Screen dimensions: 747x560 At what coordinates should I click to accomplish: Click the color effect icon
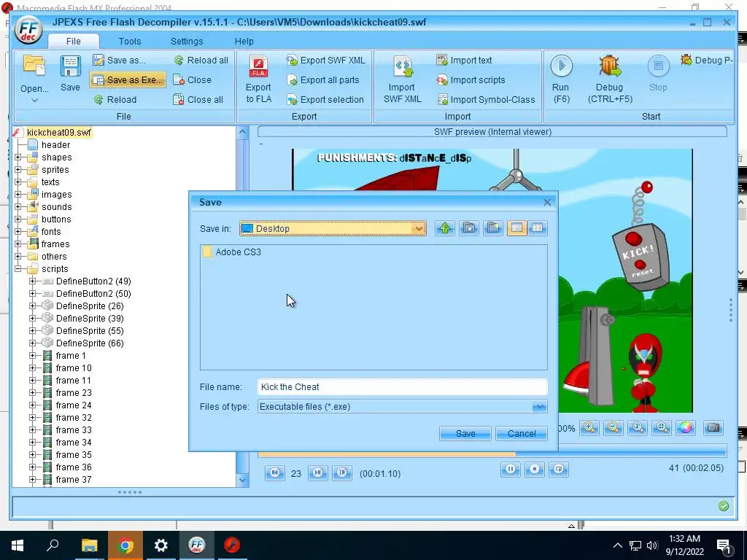[x=686, y=427]
